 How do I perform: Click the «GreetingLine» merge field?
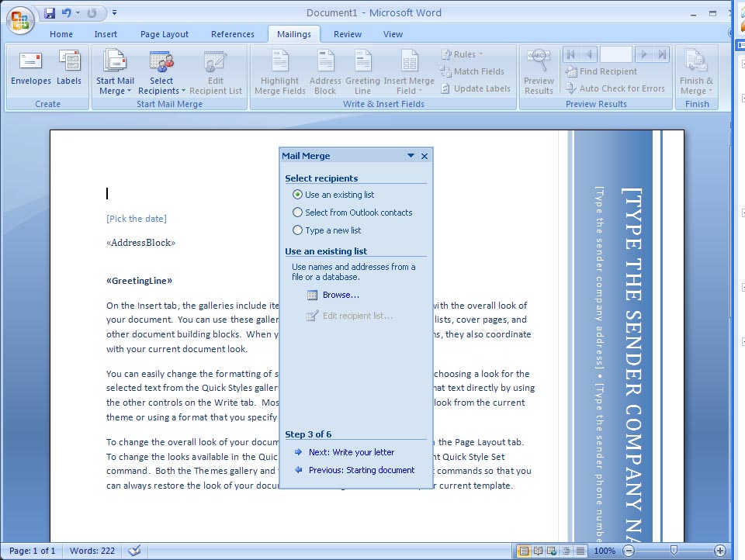tap(139, 281)
